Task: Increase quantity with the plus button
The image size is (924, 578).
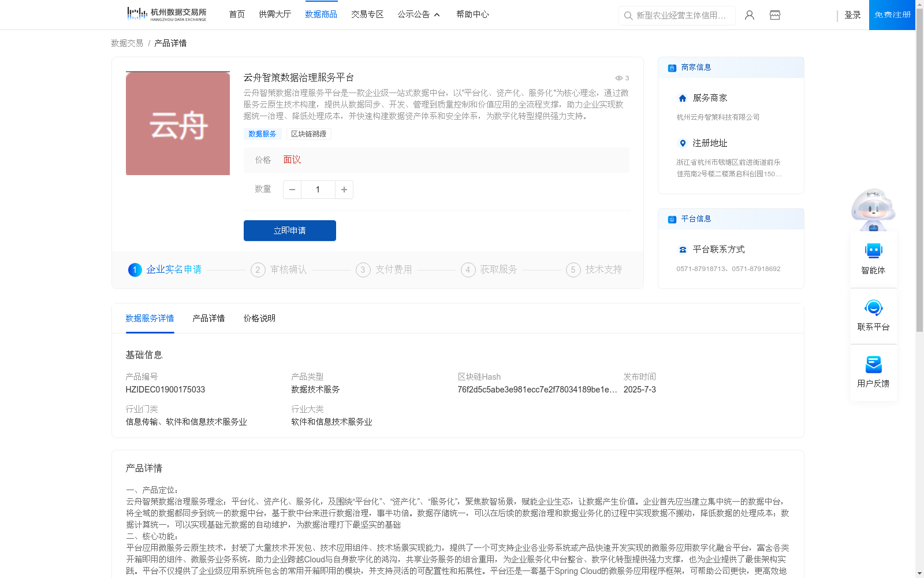Action: click(344, 190)
